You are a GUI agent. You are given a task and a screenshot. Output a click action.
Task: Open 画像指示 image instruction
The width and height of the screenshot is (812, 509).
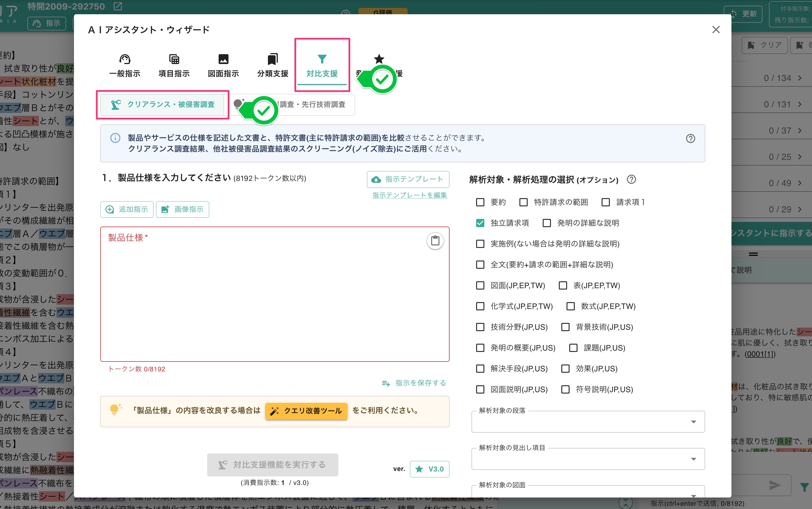click(x=182, y=209)
